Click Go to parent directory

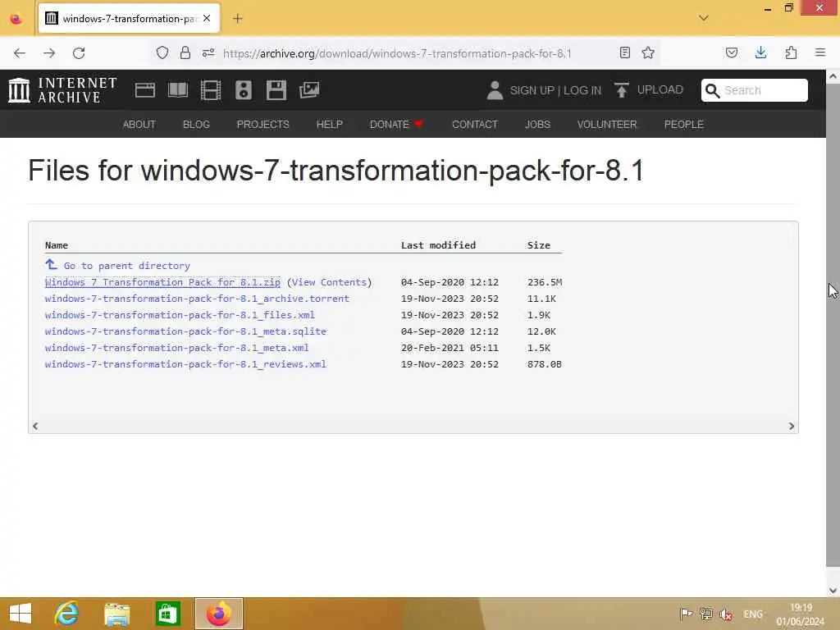point(118,265)
